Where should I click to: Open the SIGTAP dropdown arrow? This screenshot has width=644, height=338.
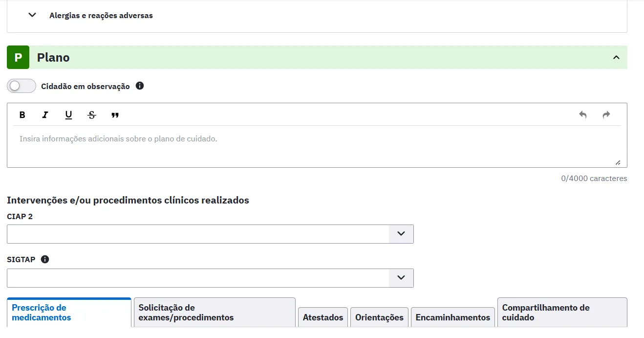point(401,278)
